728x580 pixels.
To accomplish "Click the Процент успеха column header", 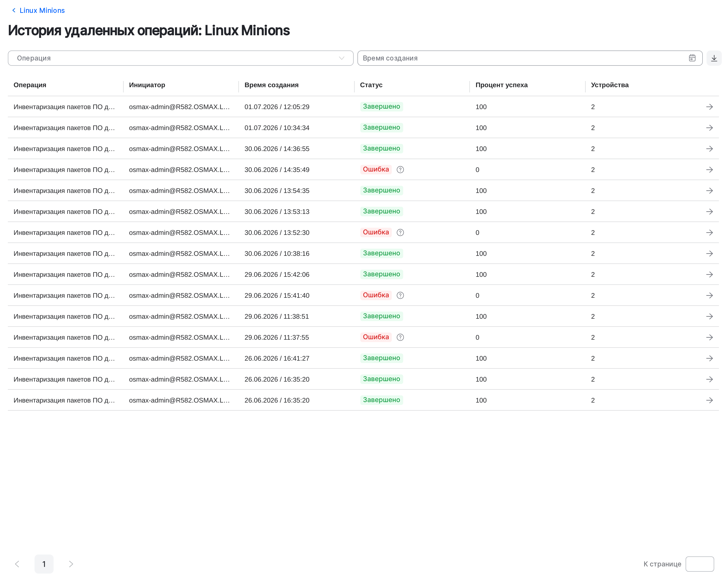I will 502,85.
